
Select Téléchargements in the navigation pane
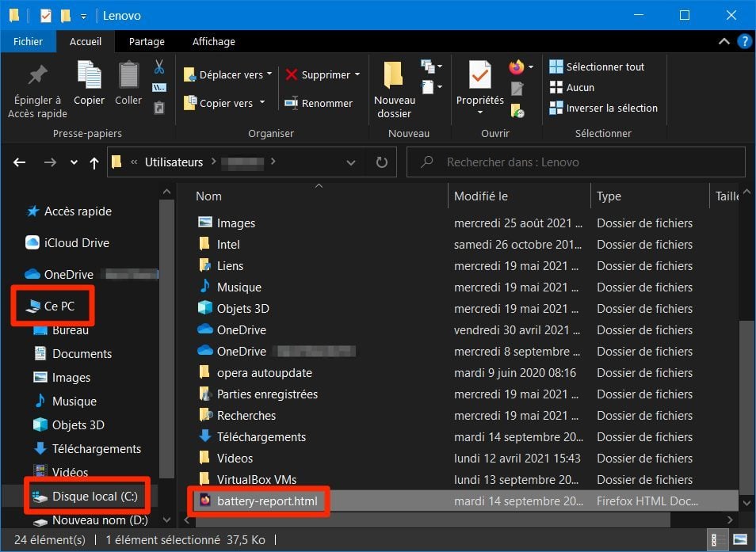click(x=87, y=448)
